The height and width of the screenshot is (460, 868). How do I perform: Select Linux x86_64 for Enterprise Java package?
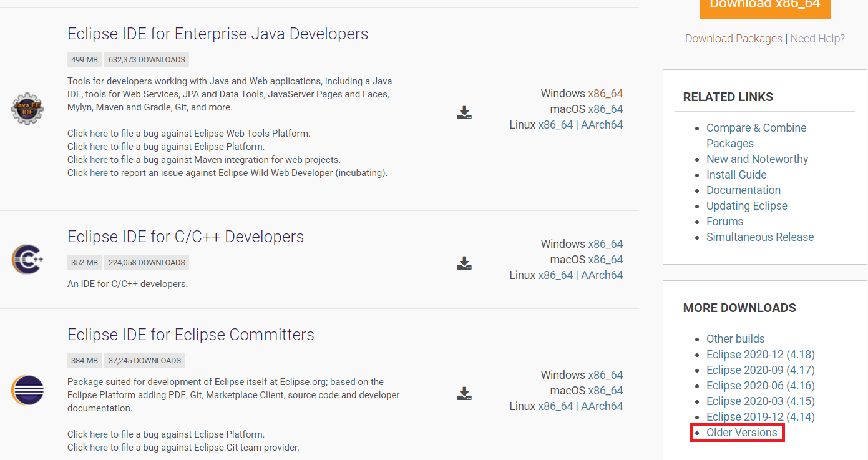coord(555,125)
